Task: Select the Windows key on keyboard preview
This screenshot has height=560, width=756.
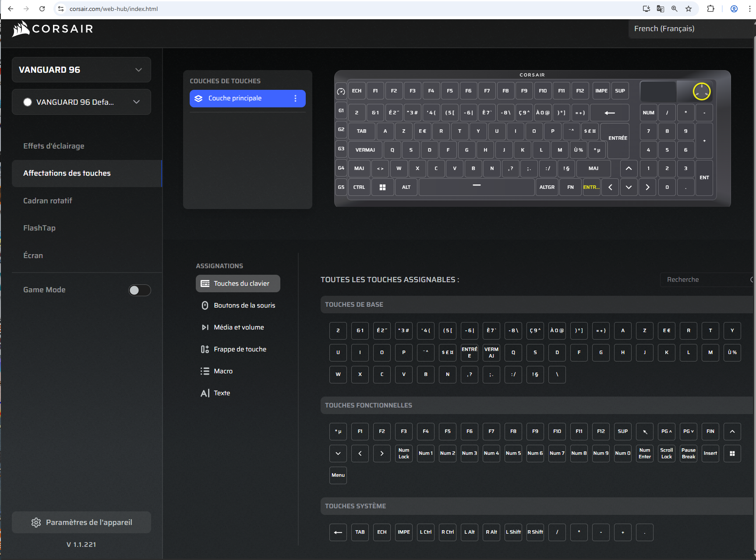Action: pos(382,187)
